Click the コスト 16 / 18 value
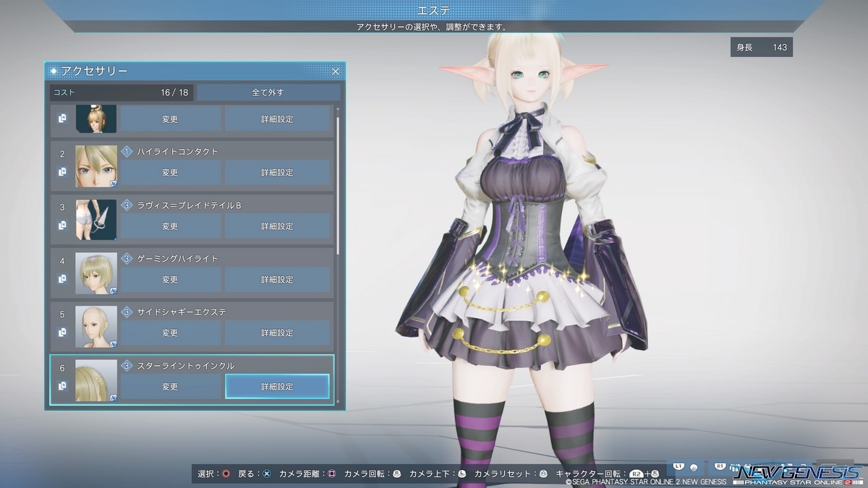 pos(174,93)
